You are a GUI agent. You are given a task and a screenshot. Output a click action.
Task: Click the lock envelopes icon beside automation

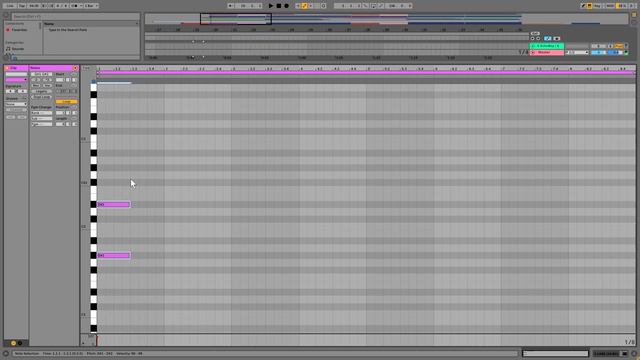[x=557, y=38]
